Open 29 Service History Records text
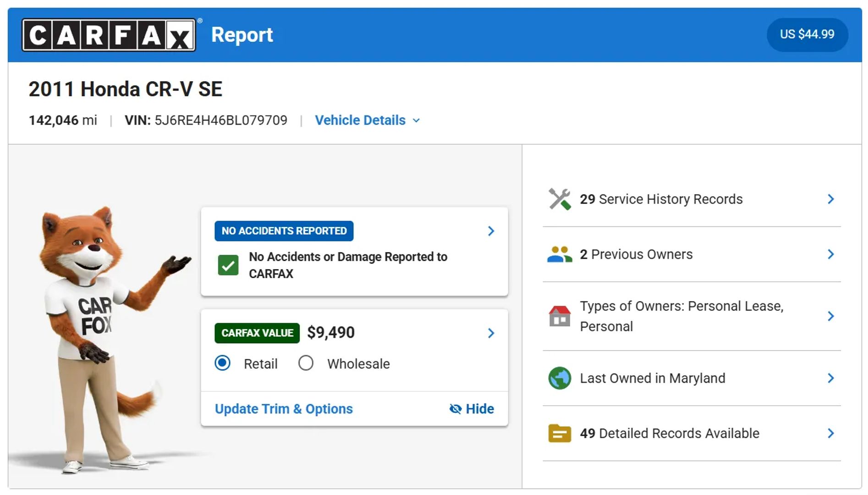The height and width of the screenshot is (495, 868). pyautogui.click(x=661, y=199)
